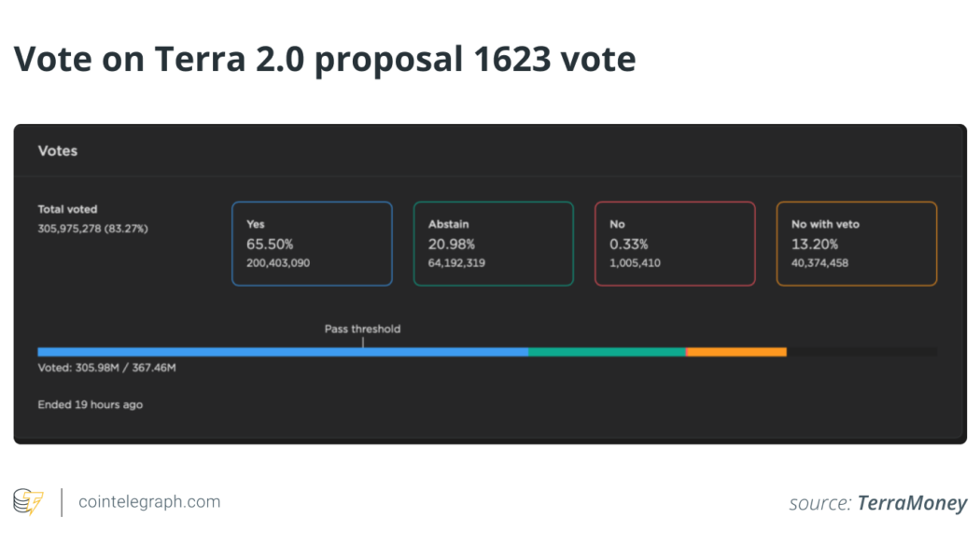Click the orange veto segment of the bar
The height and width of the screenshot is (560, 980).
pos(737,352)
